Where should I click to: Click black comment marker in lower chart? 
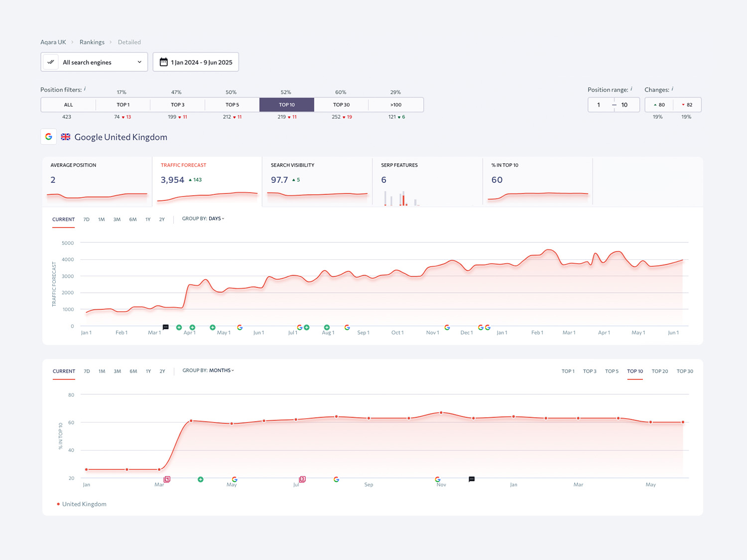(x=472, y=479)
